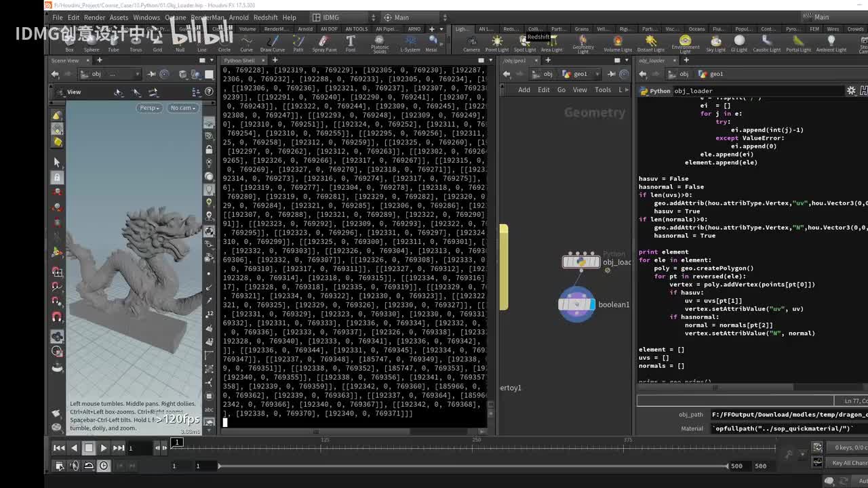868x488 pixels.
Task: Stop timeline playback
Action: click(88, 447)
